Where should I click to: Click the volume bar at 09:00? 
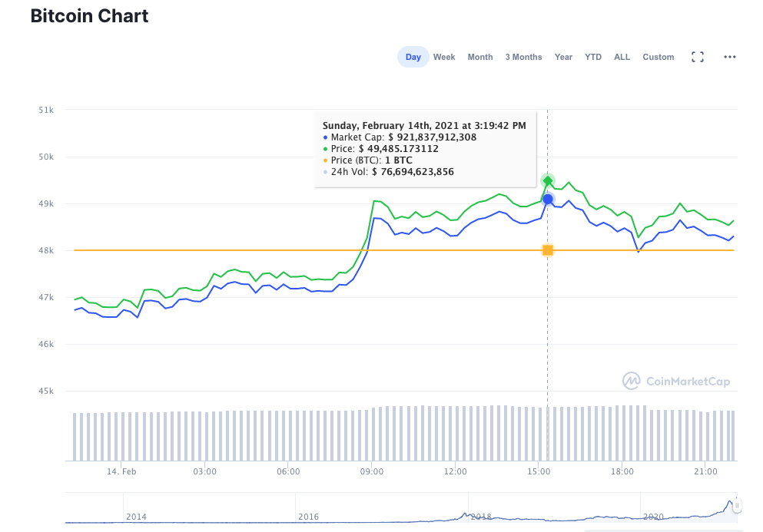[x=373, y=435]
